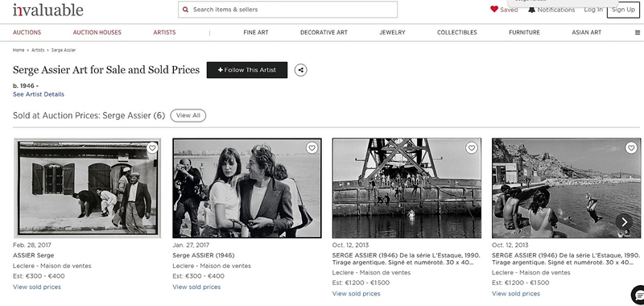Click the search magnifier icon

pos(186,10)
